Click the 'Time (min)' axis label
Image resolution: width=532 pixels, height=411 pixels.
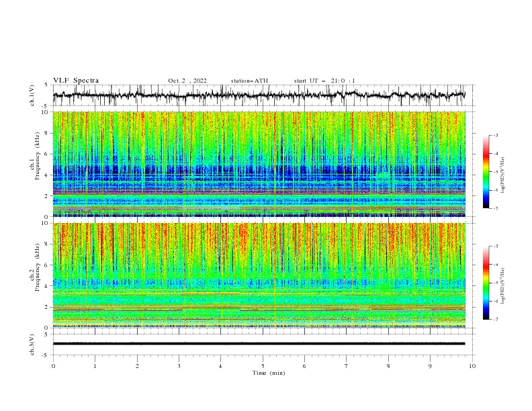[x=269, y=373]
